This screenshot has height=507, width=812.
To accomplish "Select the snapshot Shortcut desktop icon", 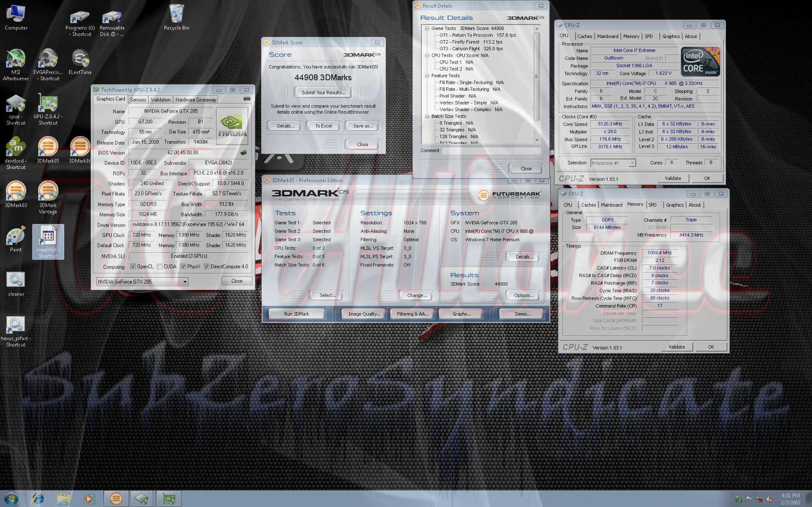I will pyautogui.click(x=48, y=242).
